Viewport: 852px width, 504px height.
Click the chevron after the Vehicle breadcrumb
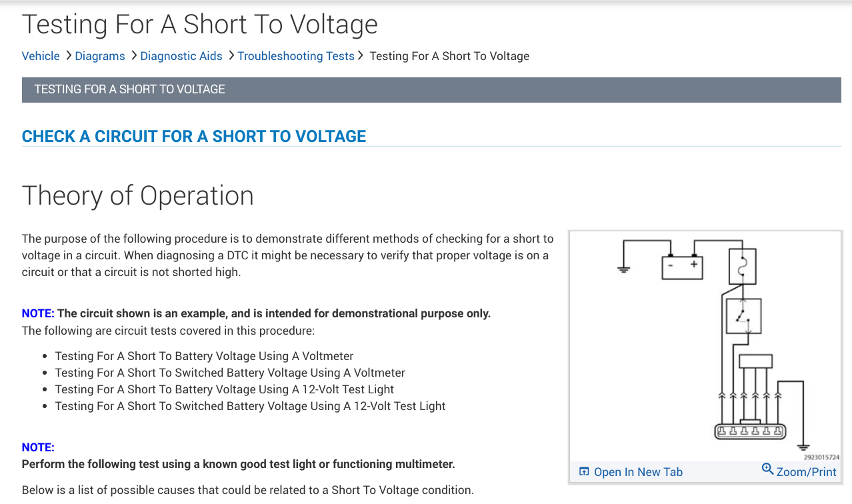(x=68, y=55)
